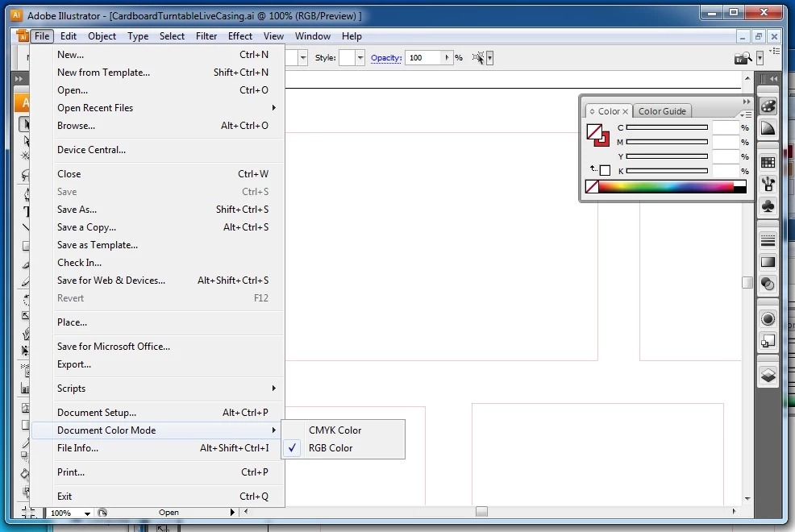Choose CMYK Color mode

(x=343, y=430)
